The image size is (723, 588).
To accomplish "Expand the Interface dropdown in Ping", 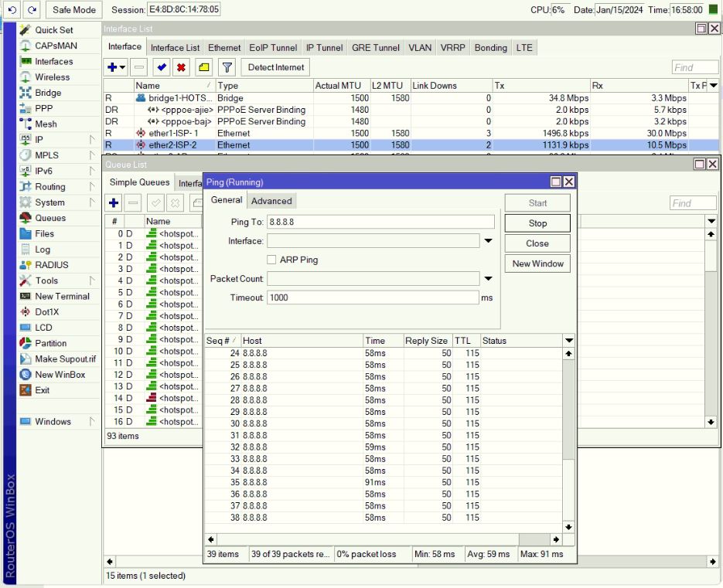I will (488, 241).
